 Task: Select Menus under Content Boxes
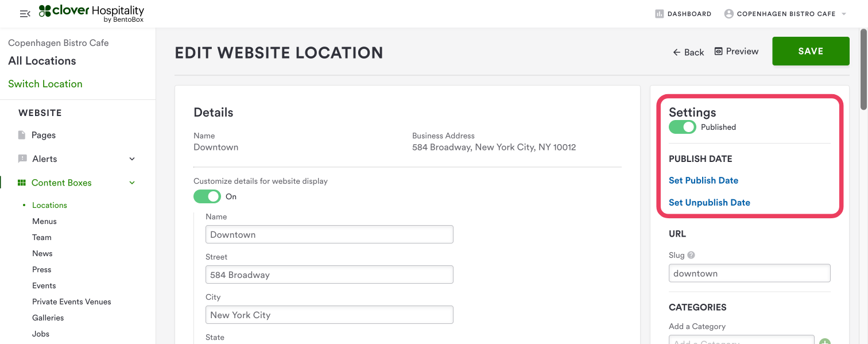pyautogui.click(x=44, y=221)
